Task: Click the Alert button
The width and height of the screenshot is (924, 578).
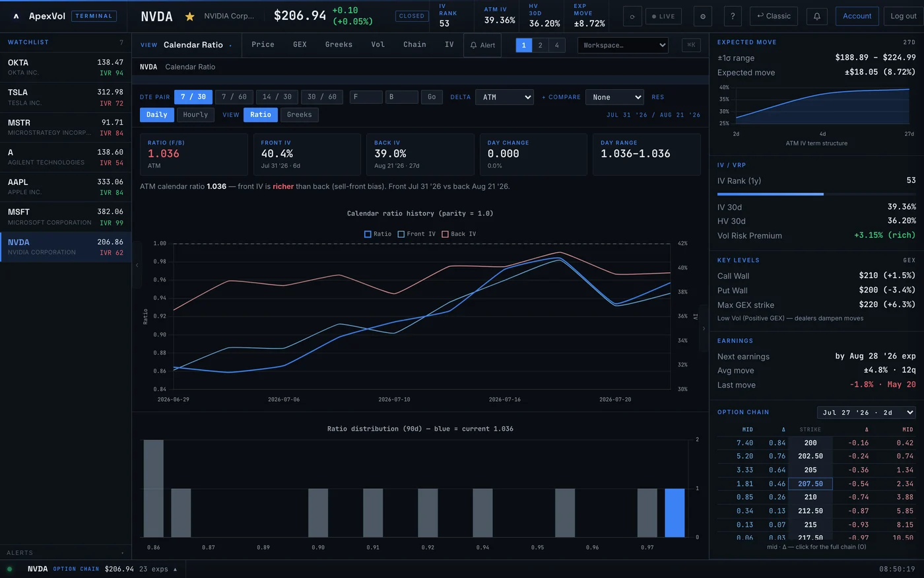Action: (482, 45)
